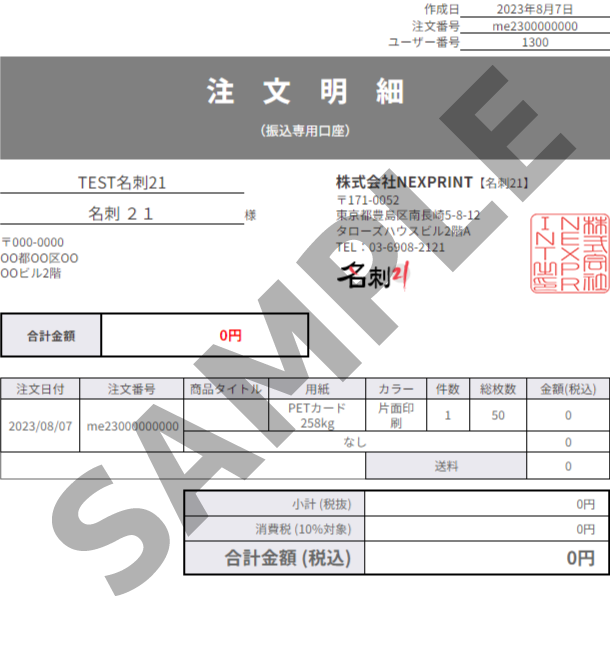
Task: Click the (振込専用口座) subtitle
Action: pyautogui.click(x=305, y=131)
